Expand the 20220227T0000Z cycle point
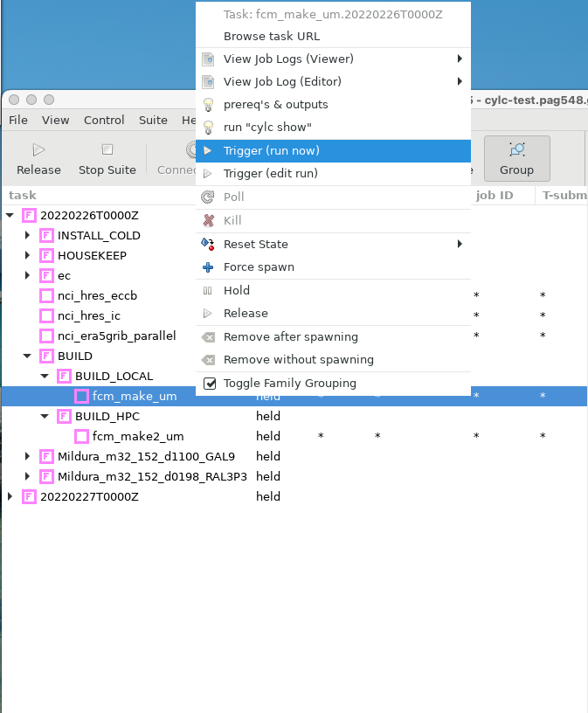Screen dimensions: 588x713 (x=10, y=496)
